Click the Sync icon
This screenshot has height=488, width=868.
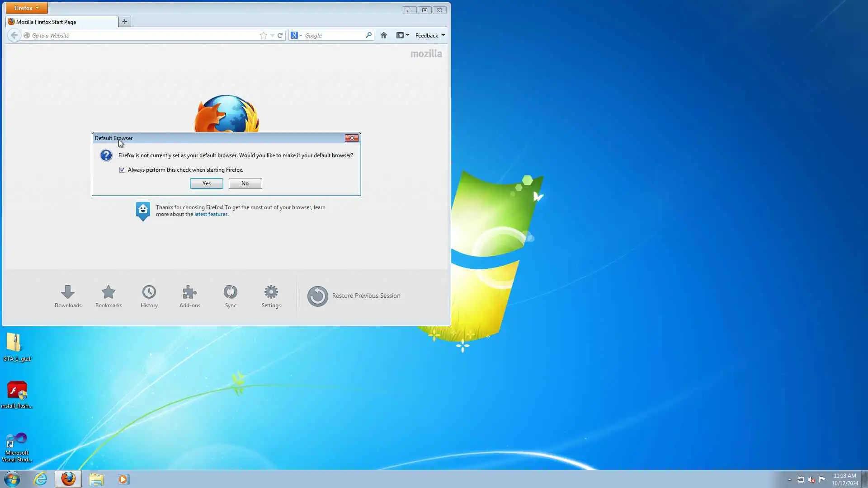click(231, 296)
